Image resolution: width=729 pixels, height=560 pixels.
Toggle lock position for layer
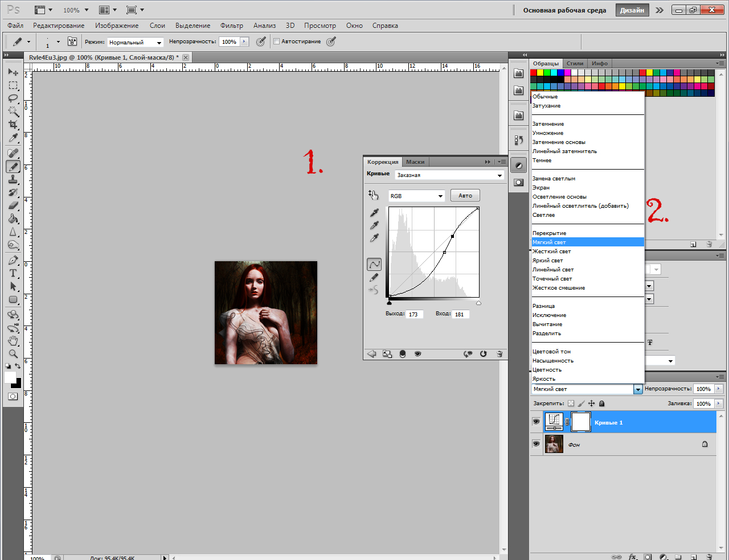[591, 403]
